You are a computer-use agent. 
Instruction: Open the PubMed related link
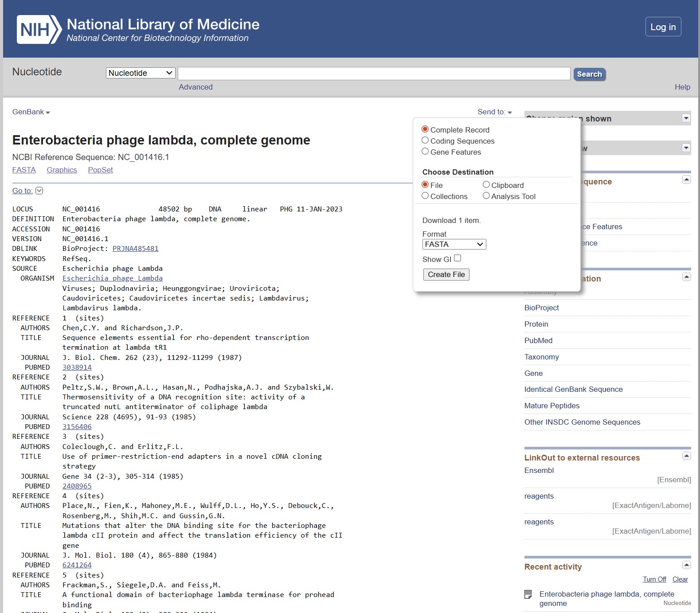[538, 340]
